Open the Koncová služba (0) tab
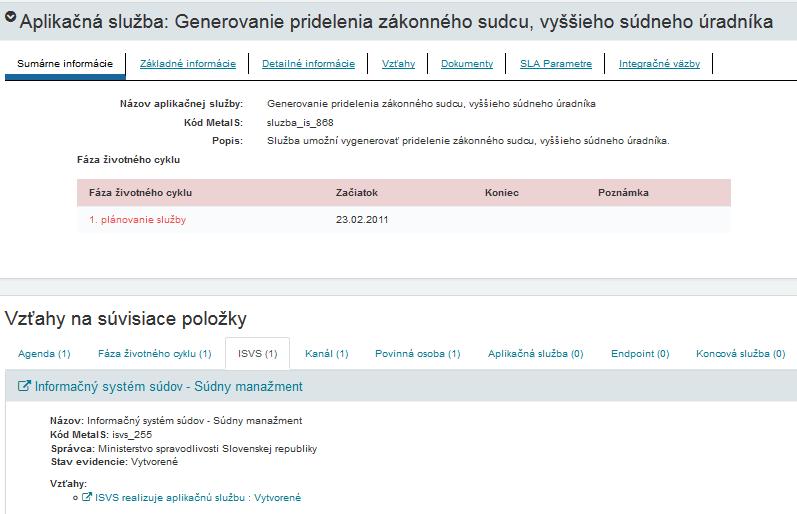Screen dimensions: 797x514 click(740, 354)
